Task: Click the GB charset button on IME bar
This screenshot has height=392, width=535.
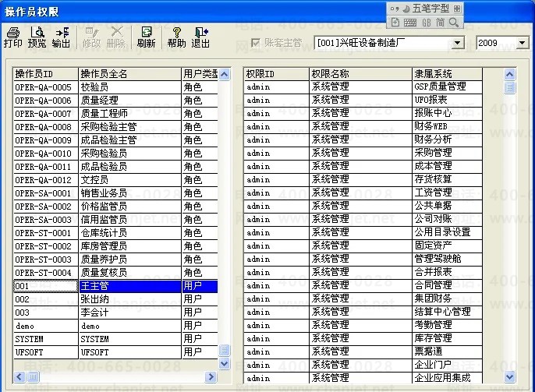Action: click(x=427, y=23)
